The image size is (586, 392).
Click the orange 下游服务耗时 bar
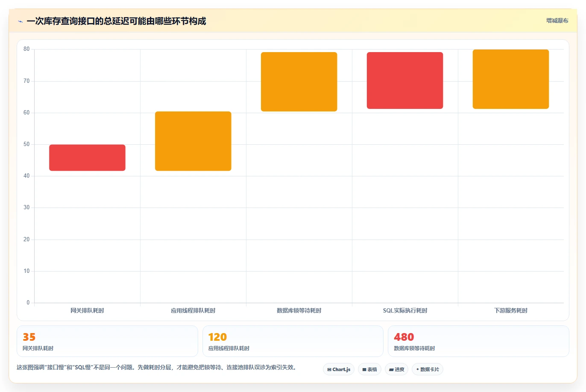511,79
